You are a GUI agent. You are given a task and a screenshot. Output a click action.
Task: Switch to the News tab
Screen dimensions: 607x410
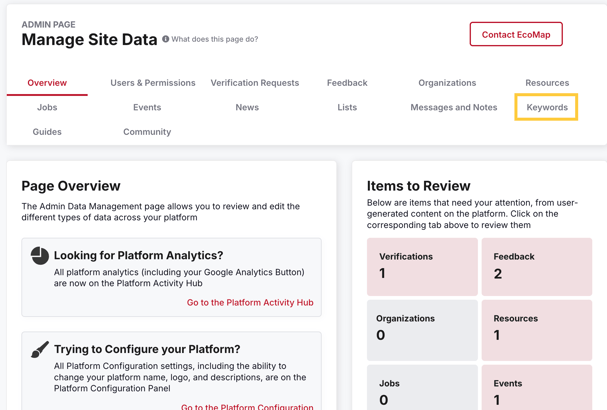click(247, 107)
